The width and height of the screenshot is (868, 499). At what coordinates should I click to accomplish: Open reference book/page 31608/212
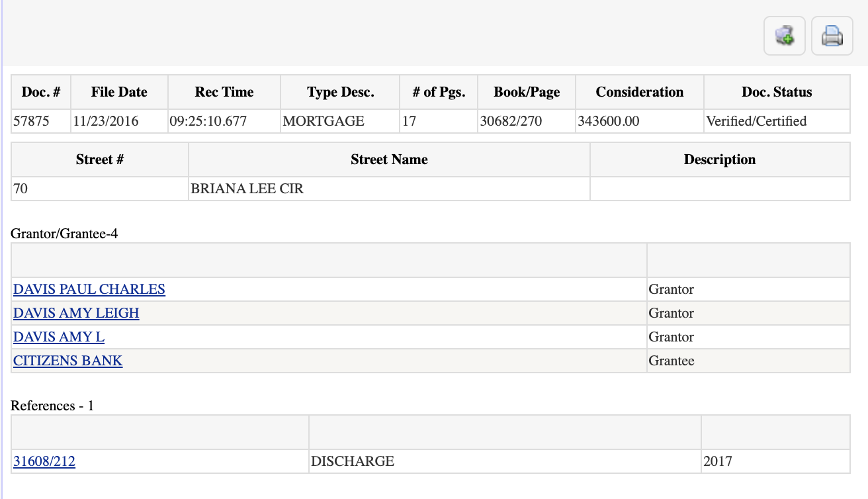point(44,461)
